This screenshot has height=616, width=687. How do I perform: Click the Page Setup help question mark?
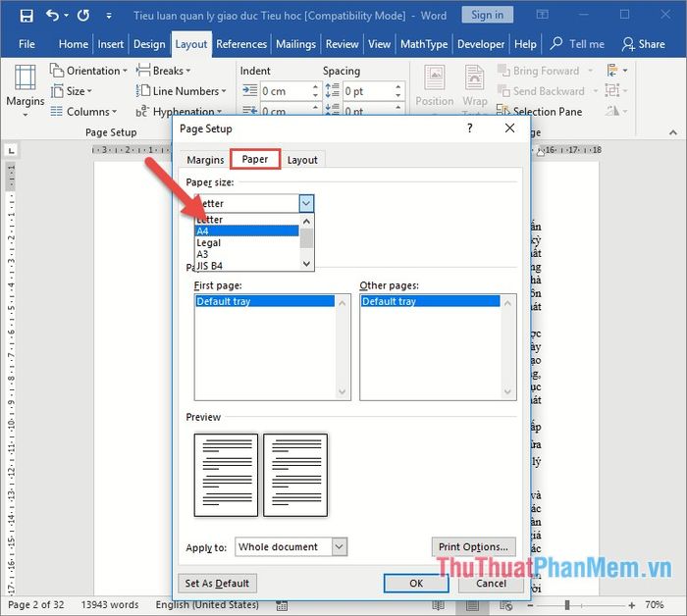(470, 128)
